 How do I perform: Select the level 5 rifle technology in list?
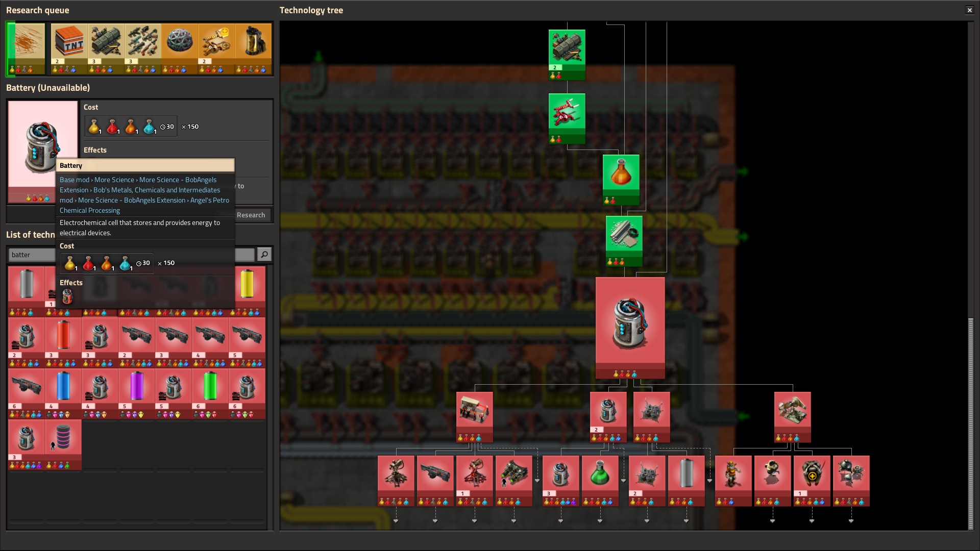click(x=247, y=342)
